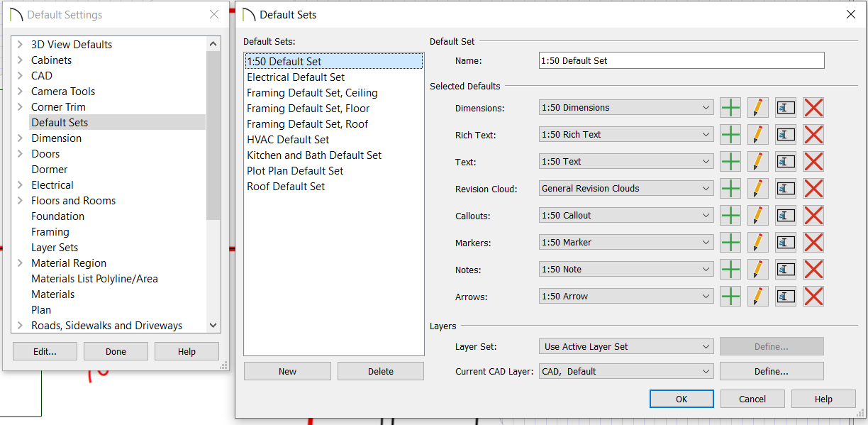Expand the 3D View Defaults tree item
868x425 pixels.
(x=20, y=44)
